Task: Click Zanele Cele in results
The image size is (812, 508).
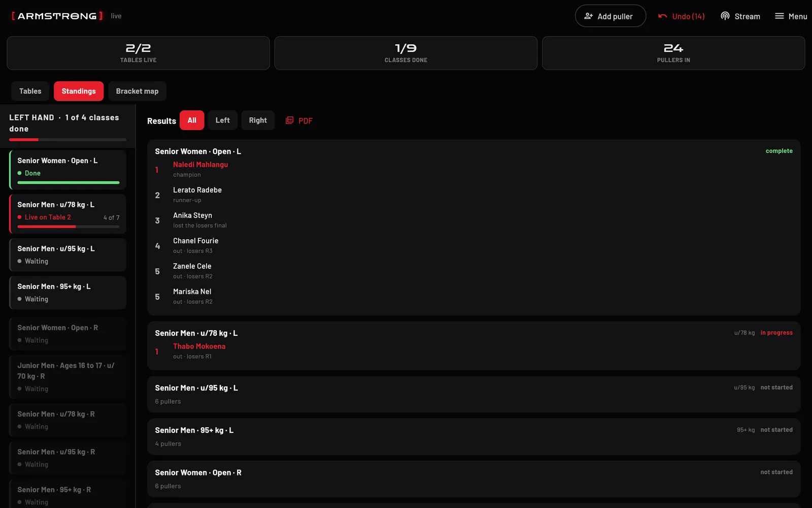Action: point(192,266)
